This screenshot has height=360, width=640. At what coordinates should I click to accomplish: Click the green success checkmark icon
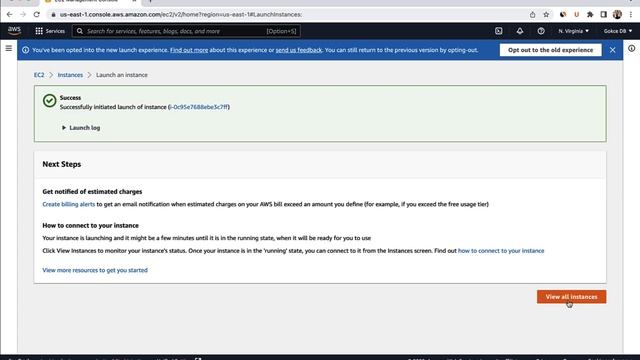pos(49,100)
